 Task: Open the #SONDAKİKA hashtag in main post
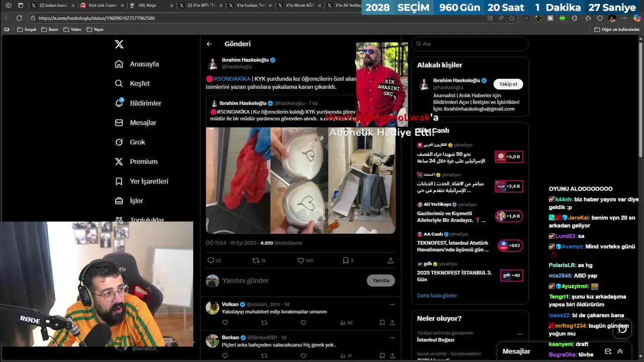[231, 79]
